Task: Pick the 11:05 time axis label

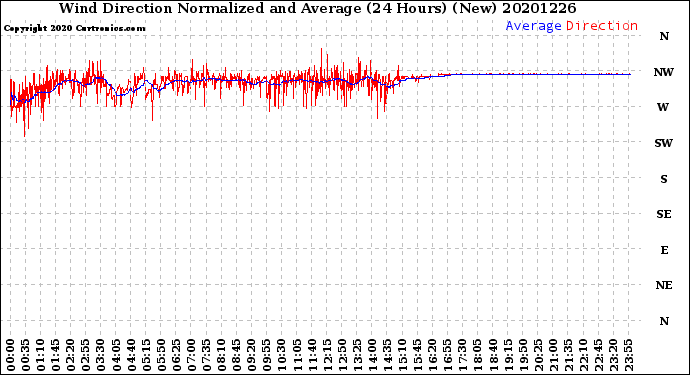Action: tap(297, 355)
